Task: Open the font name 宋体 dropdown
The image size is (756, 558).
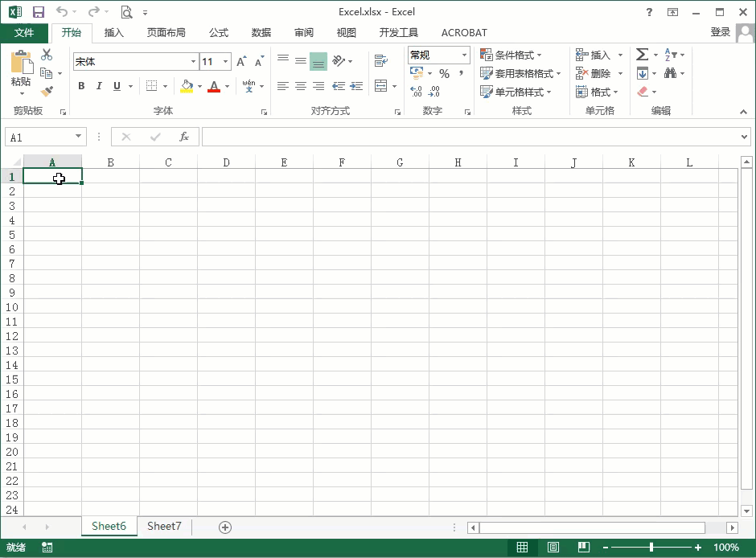Action: tap(193, 62)
